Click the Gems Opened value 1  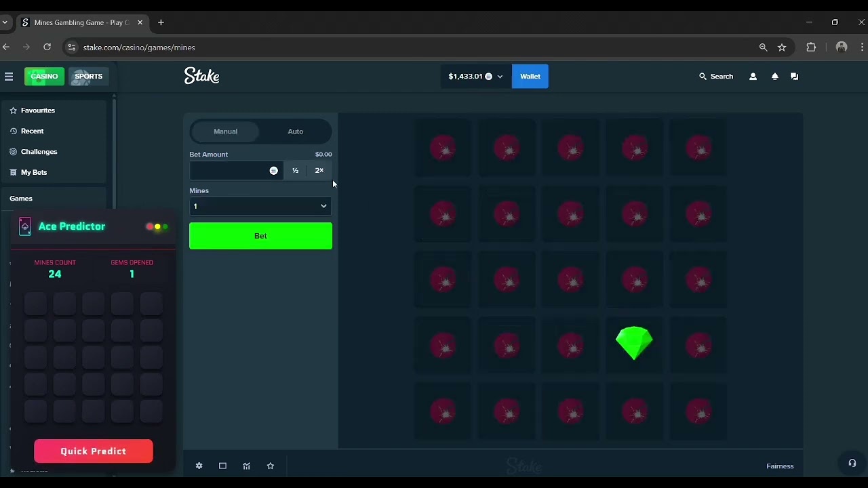[x=132, y=274]
